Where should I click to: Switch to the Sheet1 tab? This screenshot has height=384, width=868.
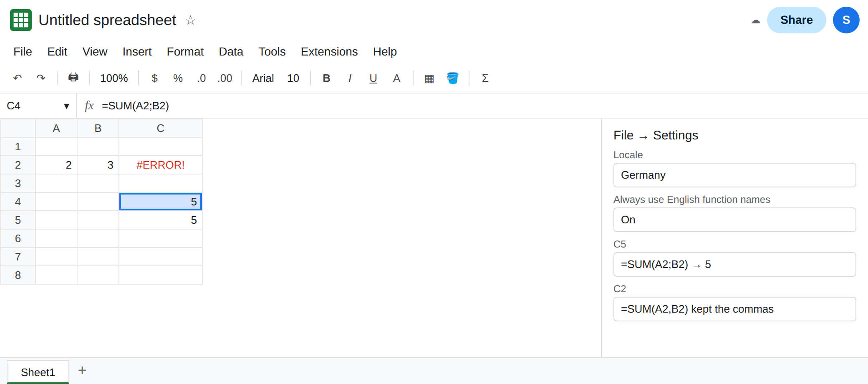pyautogui.click(x=38, y=372)
